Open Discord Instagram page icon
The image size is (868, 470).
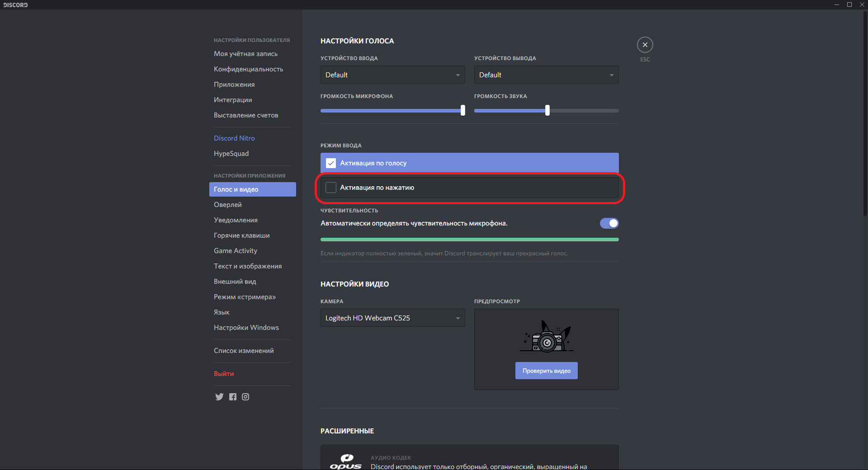click(245, 397)
